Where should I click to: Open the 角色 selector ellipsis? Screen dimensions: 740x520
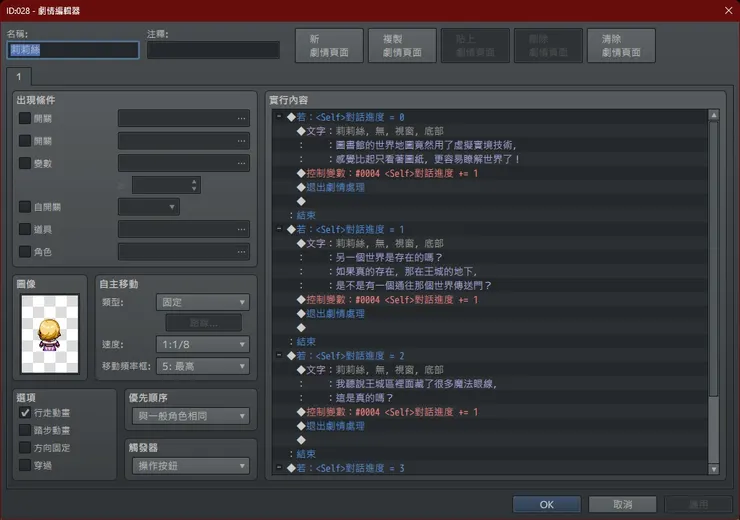coord(241,252)
